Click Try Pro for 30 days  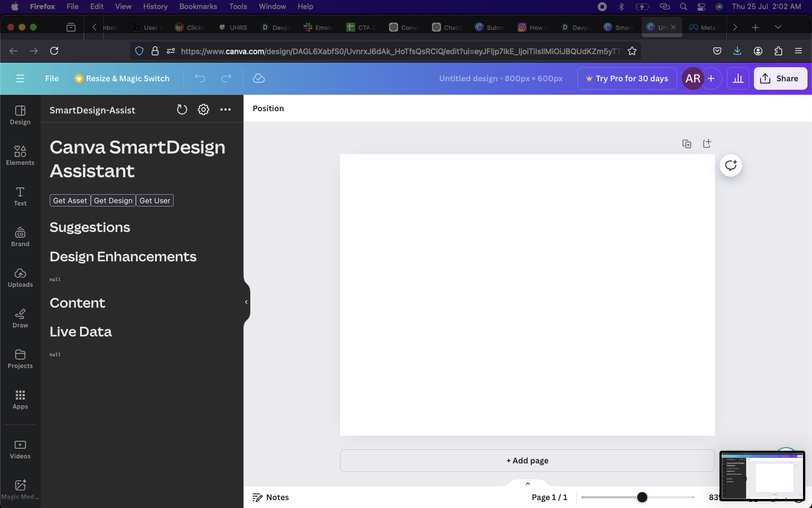pyautogui.click(x=627, y=78)
